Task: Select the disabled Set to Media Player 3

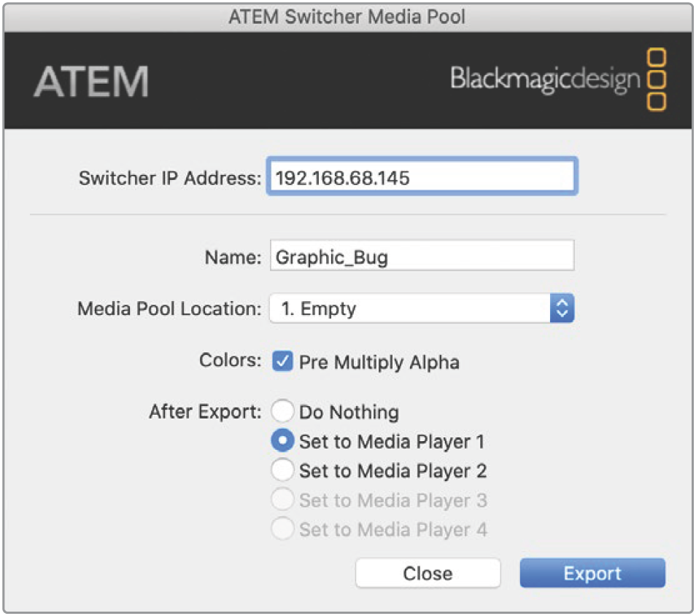Action: (282, 500)
